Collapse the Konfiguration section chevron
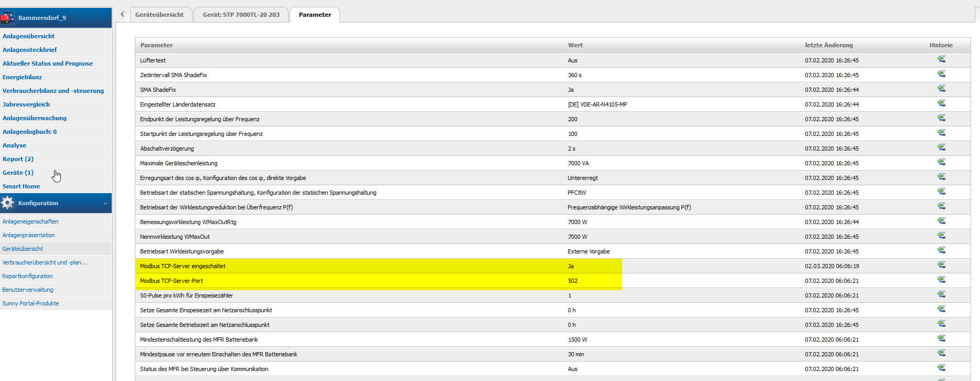This screenshot has height=381, width=980. pyautogui.click(x=105, y=203)
